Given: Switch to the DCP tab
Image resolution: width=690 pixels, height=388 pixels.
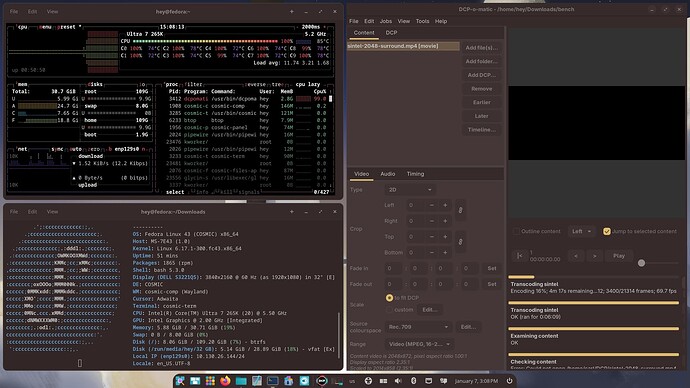Looking at the screenshot, I should pos(391,33).
